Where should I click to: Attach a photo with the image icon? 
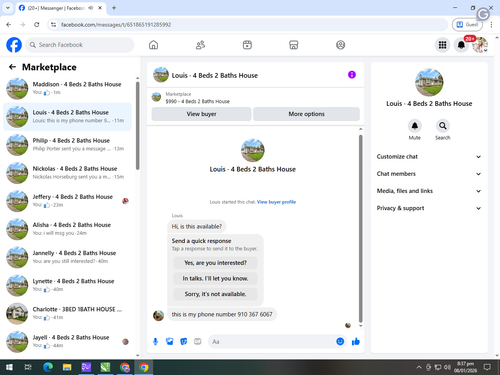coord(170,341)
